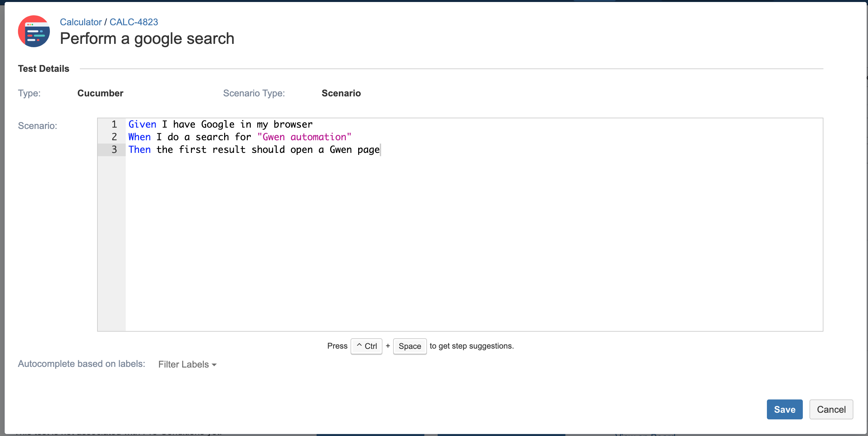
Task: Click the 'Type:' field label
Action: pyautogui.click(x=29, y=93)
